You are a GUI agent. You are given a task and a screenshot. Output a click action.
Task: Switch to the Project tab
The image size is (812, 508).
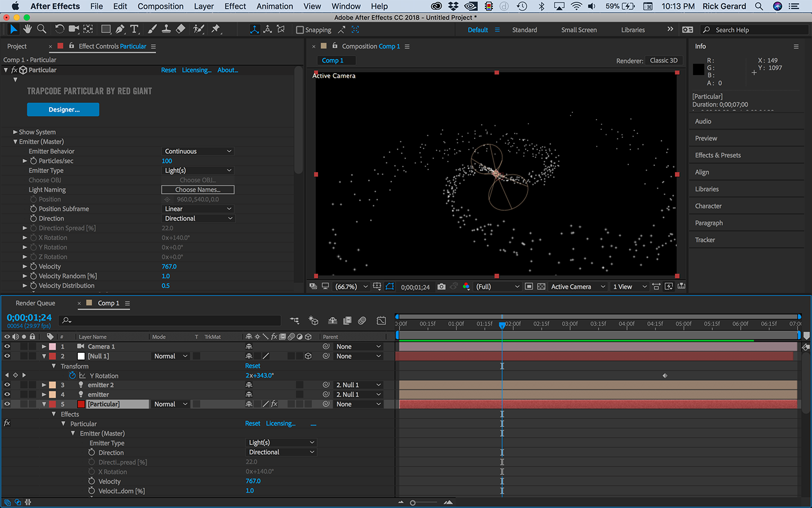pyautogui.click(x=17, y=46)
